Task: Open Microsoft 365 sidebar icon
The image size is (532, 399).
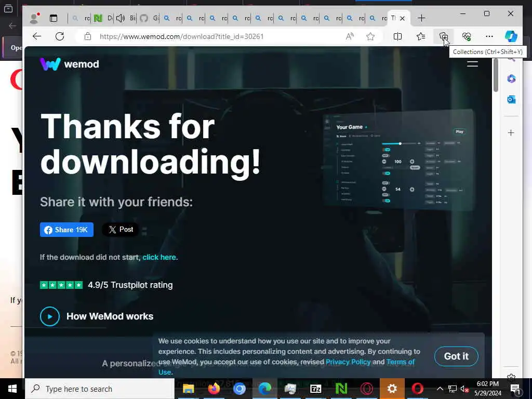Action: coord(511,79)
